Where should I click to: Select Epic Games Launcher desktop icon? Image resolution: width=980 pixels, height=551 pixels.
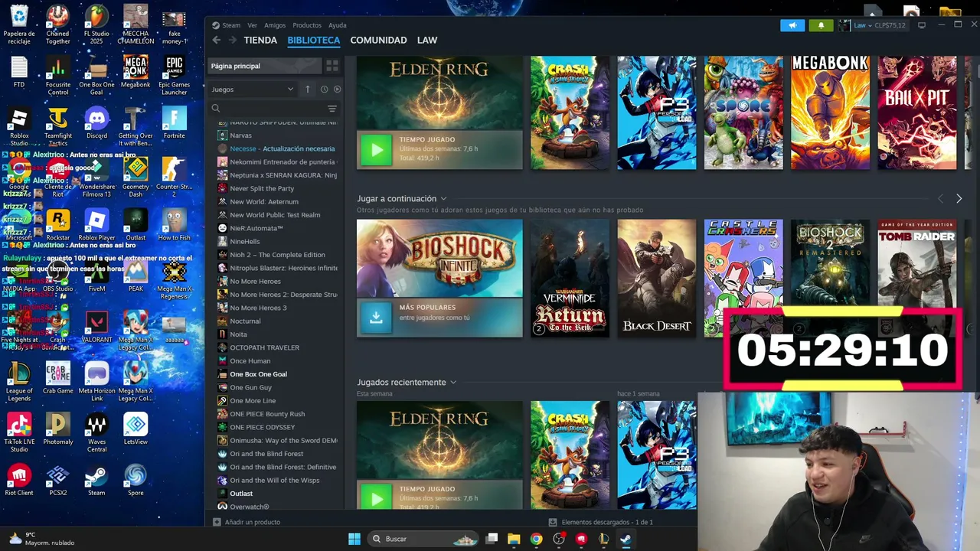point(174,76)
